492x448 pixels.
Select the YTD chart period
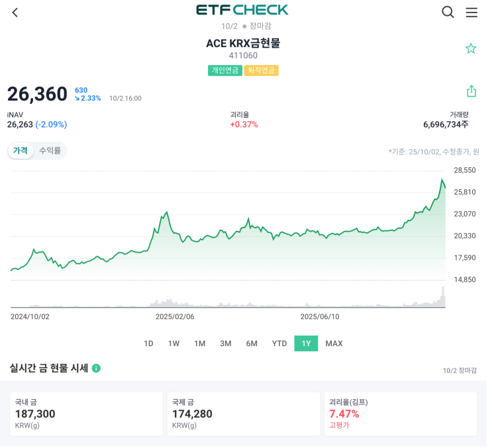click(279, 343)
